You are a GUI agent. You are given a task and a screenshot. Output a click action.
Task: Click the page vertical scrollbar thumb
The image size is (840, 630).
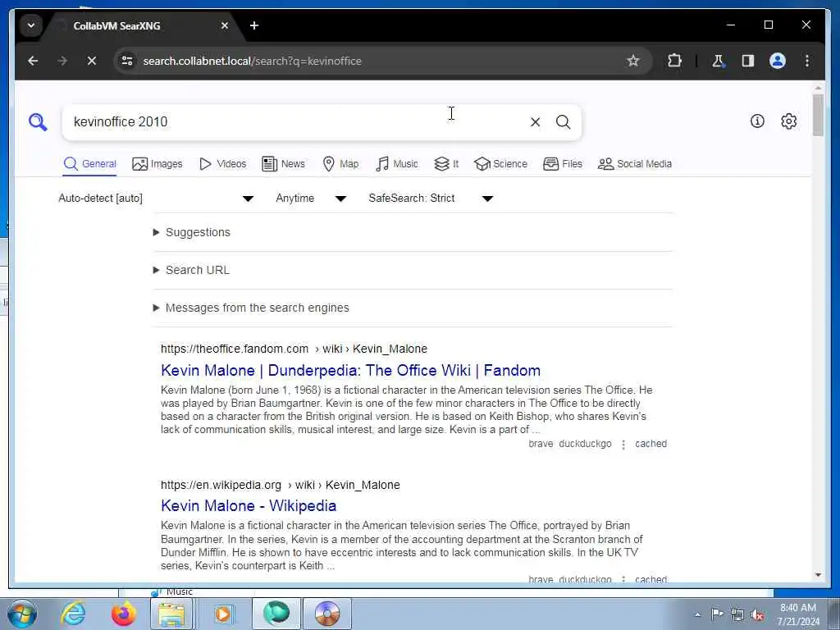point(818,115)
